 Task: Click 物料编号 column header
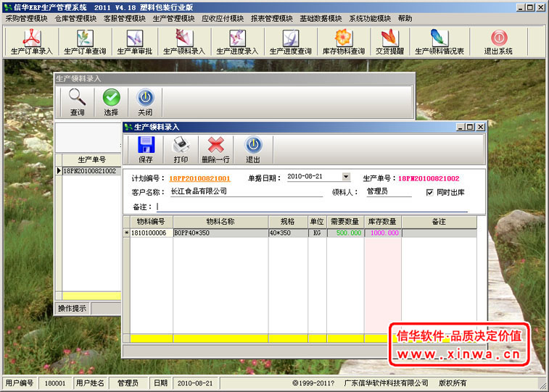[152, 222]
